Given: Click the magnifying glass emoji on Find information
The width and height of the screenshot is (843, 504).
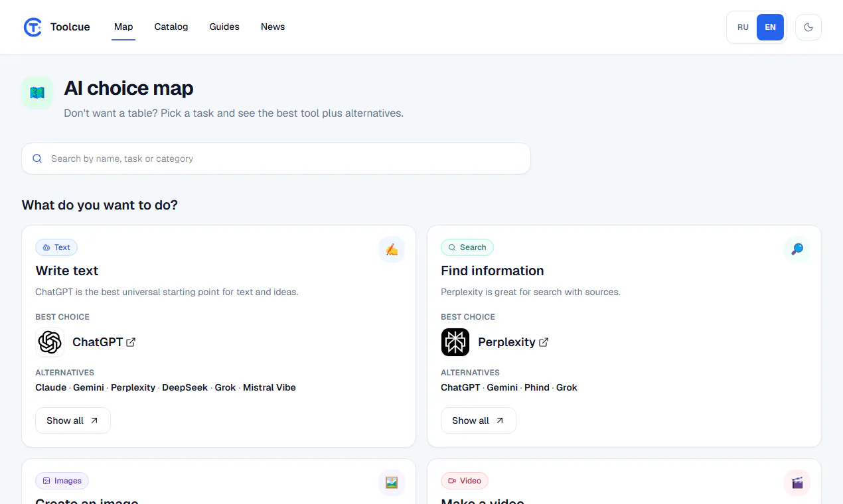Looking at the screenshot, I should coord(797,249).
